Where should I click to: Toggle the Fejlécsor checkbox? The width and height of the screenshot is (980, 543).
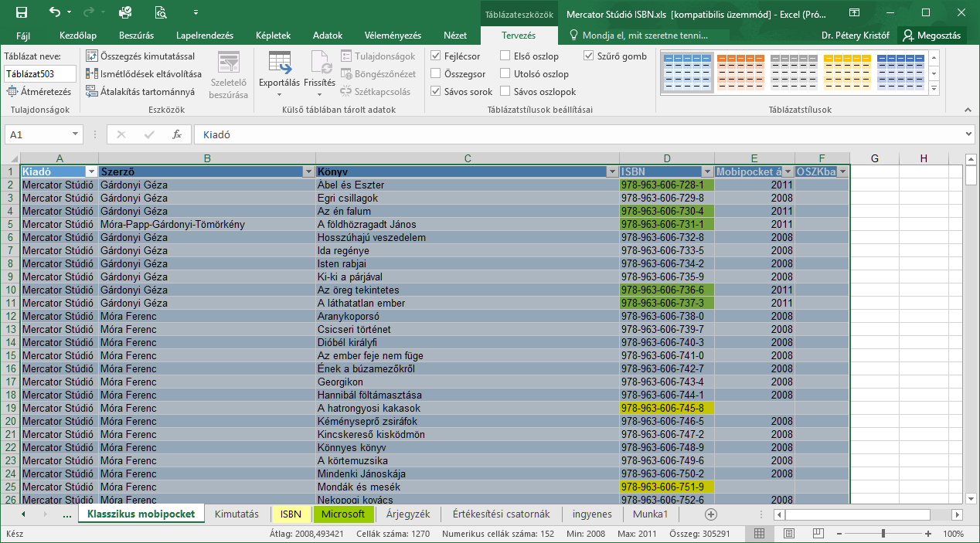[x=436, y=56]
